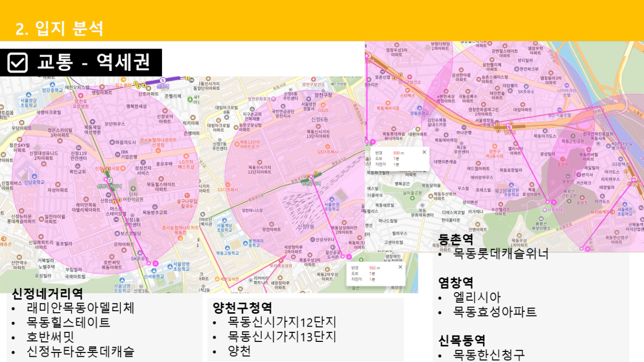Close the 500 m radius popup
This screenshot has width=644, height=362.
(424, 152)
